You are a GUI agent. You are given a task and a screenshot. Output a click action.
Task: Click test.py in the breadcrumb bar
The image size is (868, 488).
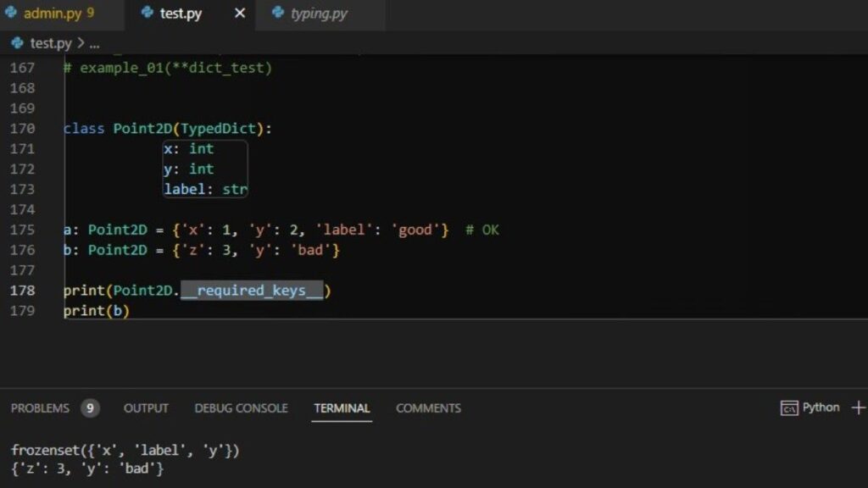(50, 43)
